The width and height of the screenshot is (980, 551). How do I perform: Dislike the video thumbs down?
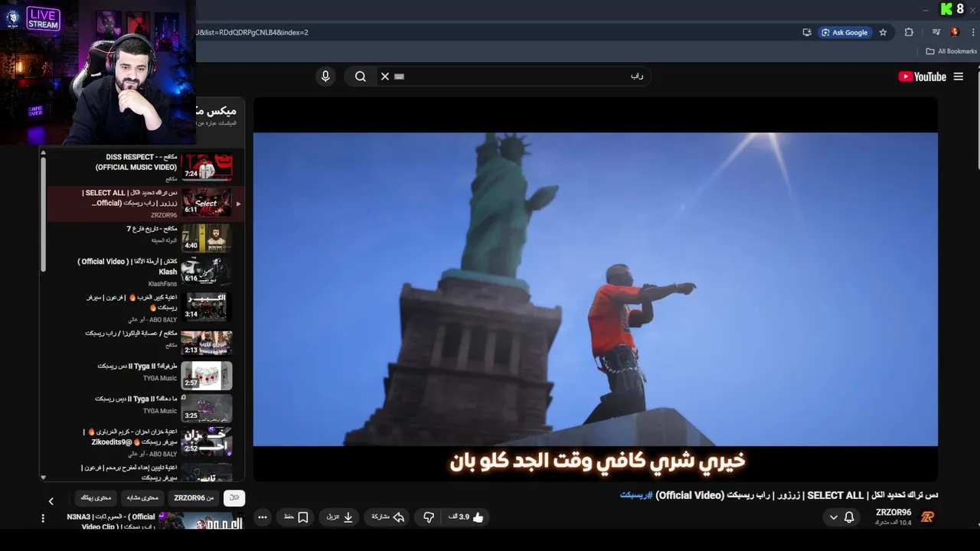pos(429,517)
